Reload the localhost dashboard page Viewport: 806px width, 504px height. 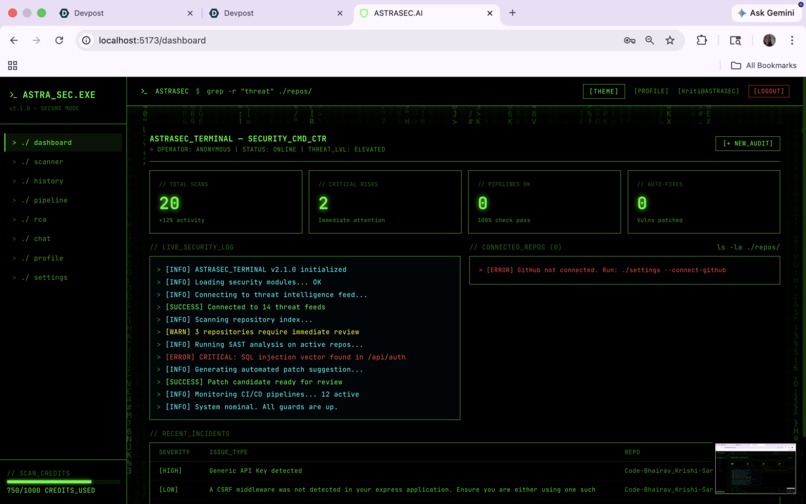(59, 40)
